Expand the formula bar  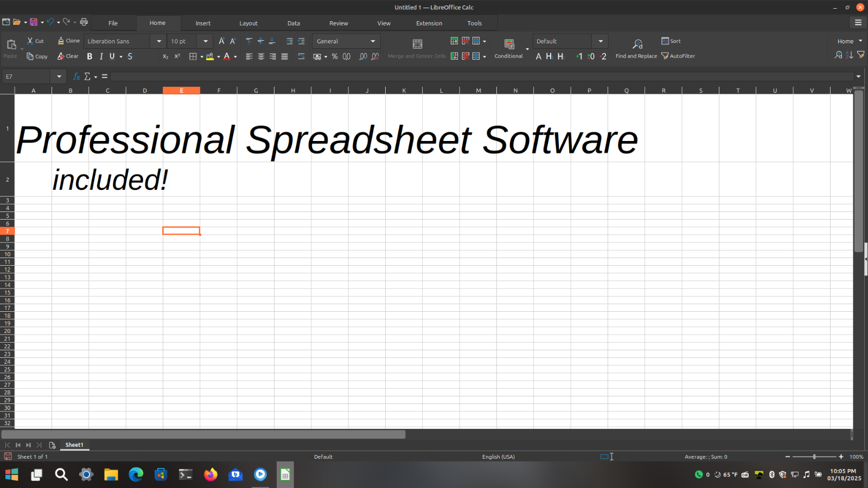tap(858, 76)
